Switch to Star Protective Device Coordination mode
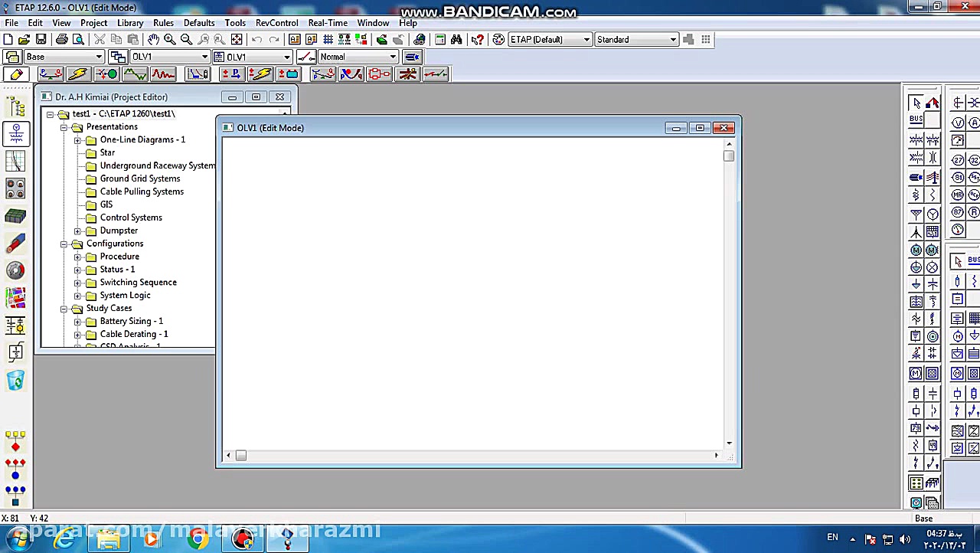This screenshot has height=553, width=980. tap(198, 74)
